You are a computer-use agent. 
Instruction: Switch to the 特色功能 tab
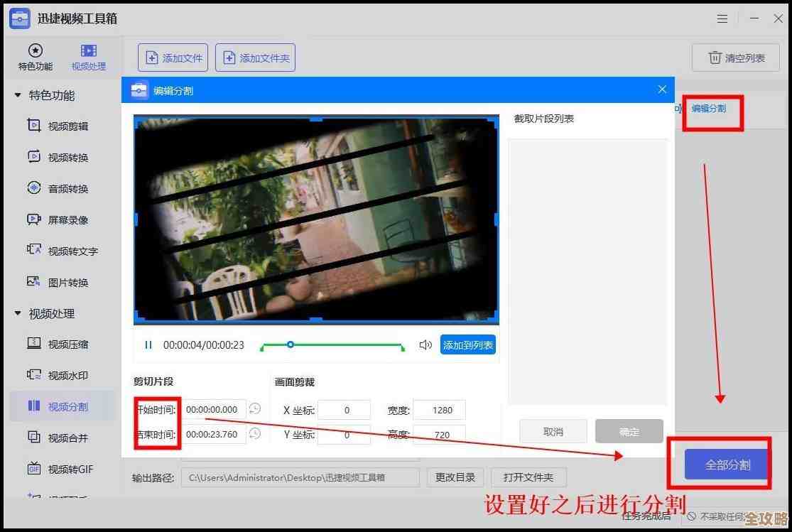(35, 57)
